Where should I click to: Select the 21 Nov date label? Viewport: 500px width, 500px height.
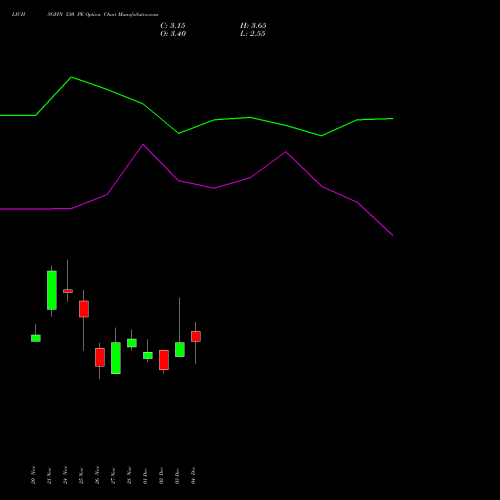tap(49, 475)
